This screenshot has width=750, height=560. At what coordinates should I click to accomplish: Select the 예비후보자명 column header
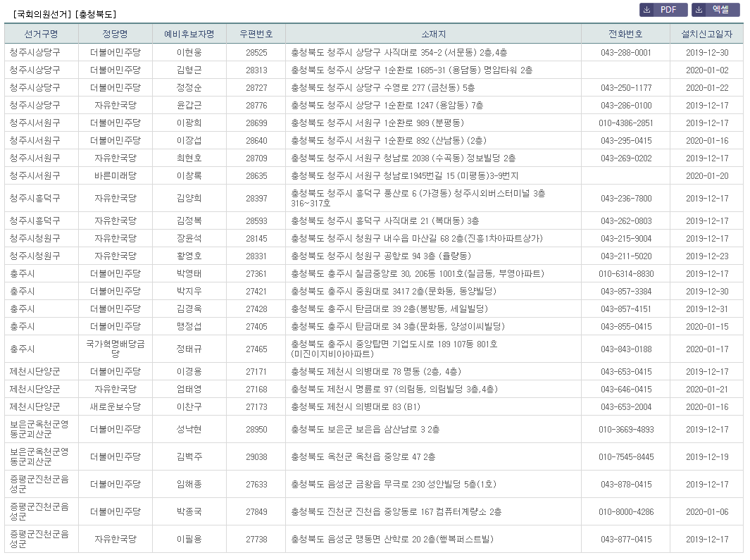(x=189, y=34)
